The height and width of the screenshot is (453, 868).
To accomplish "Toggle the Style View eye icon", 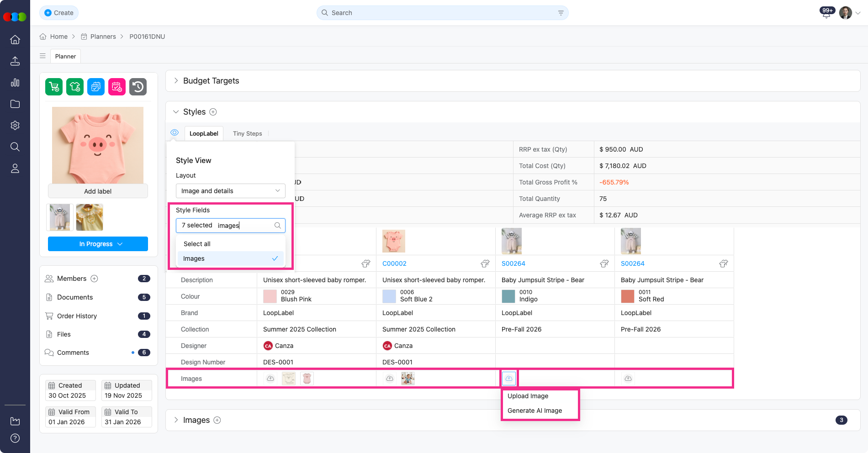I will click(175, 133).
